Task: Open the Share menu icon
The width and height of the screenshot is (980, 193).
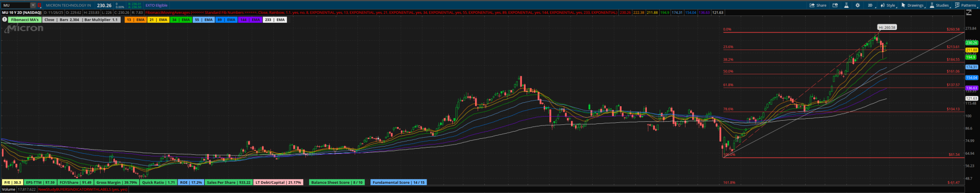Action: pos(818,5)
